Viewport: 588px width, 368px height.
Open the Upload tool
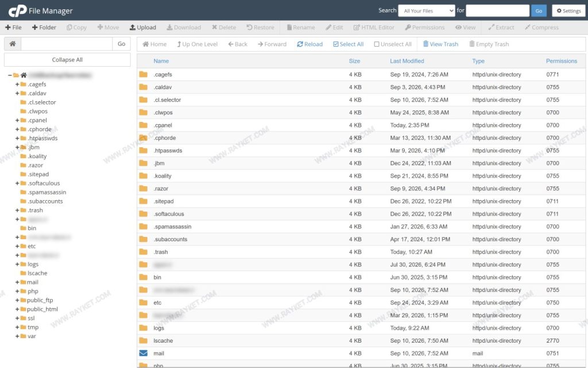143,28
